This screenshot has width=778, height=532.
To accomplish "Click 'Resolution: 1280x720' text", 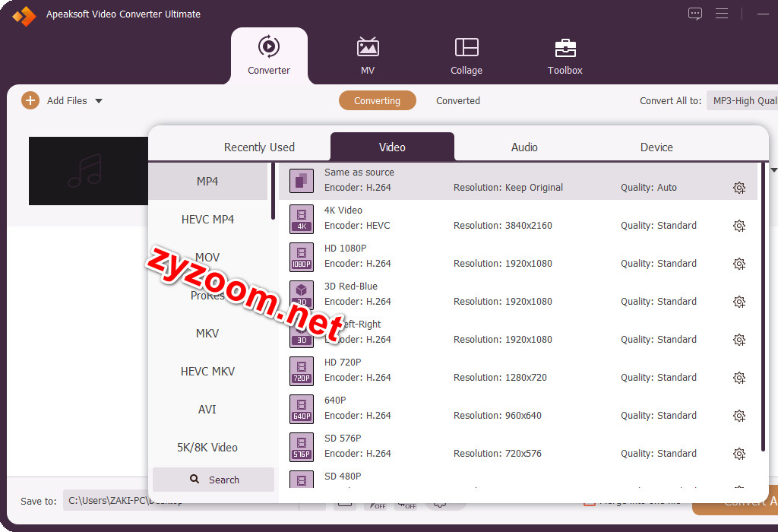I will click(x=500, y=378).
